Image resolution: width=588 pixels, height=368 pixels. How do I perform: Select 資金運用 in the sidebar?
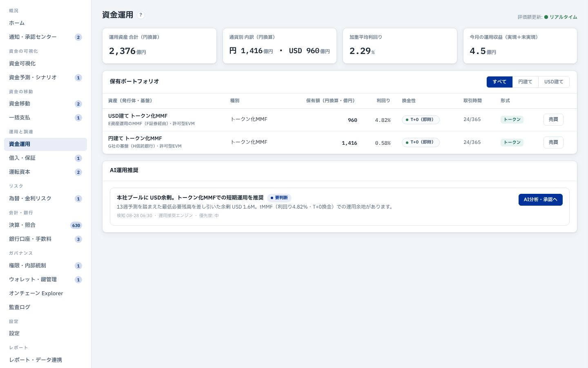[x=45, y=144]
